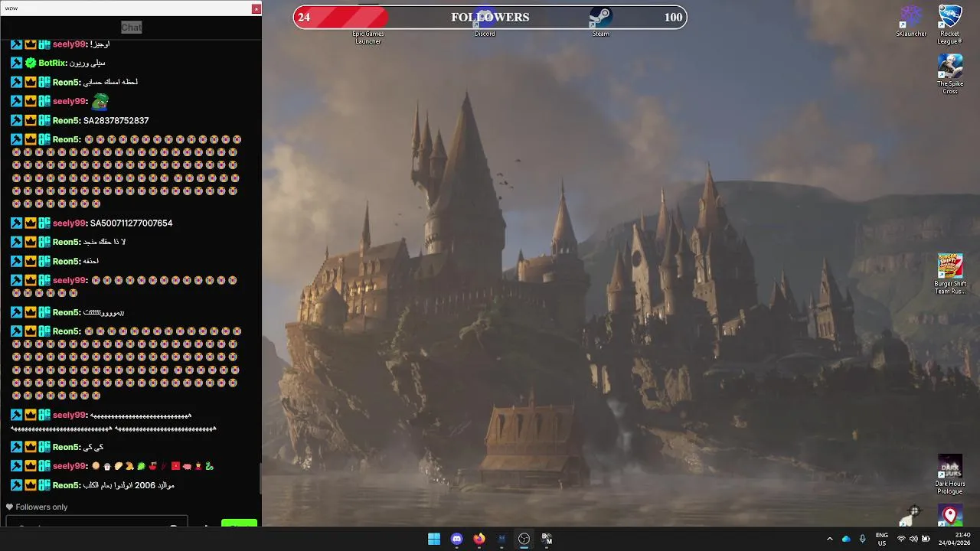This screenshot has height=551, width=980.
Task: Select the Chat tab header
Action: click(x=131, y=28)
